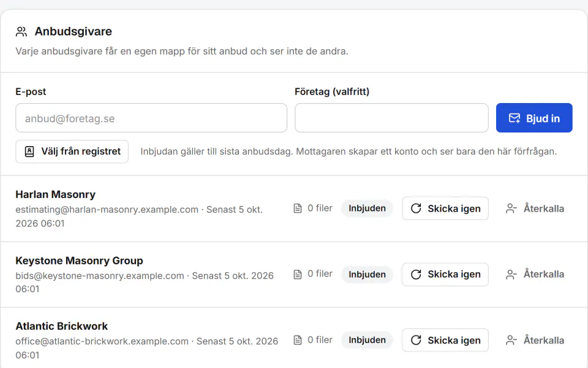
Task: Resend invitation to Keystone Masonry Group
Action: pyautogui.click(x=445, y=275)
